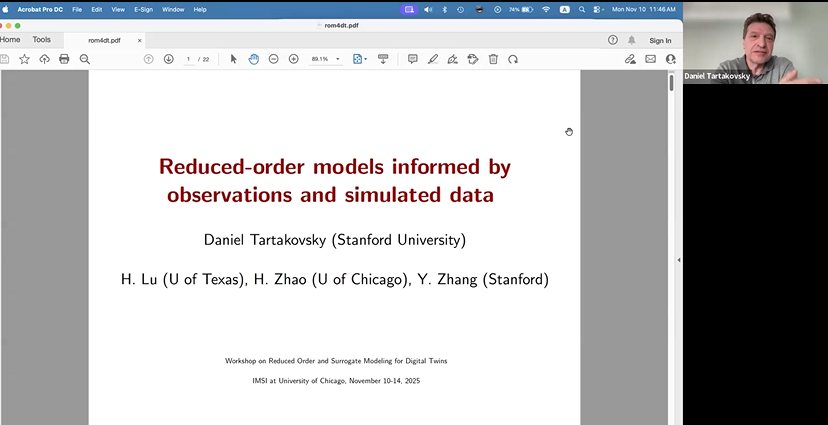Close the rom4dt.pdf document tab
The height and width of the screenshot is (425, 828).
[139, 40]
